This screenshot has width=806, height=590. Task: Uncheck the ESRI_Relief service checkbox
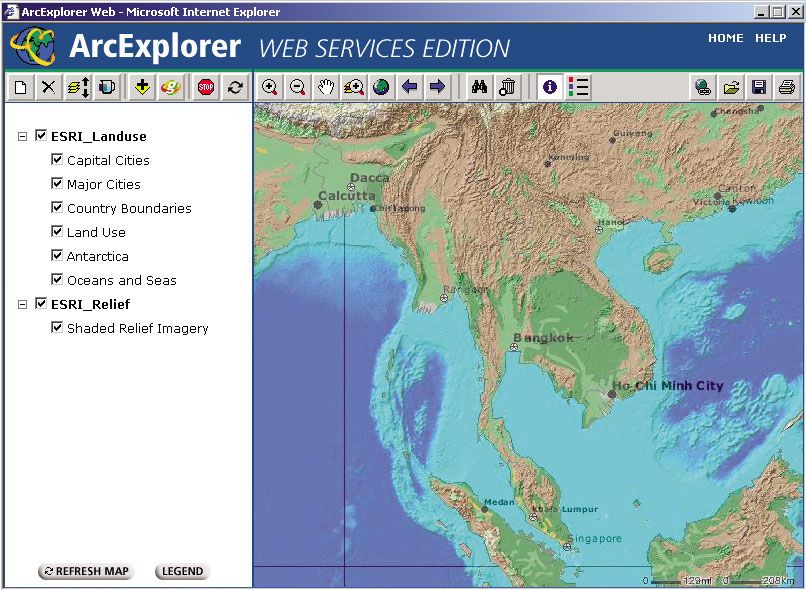click(x=41, y=303)
